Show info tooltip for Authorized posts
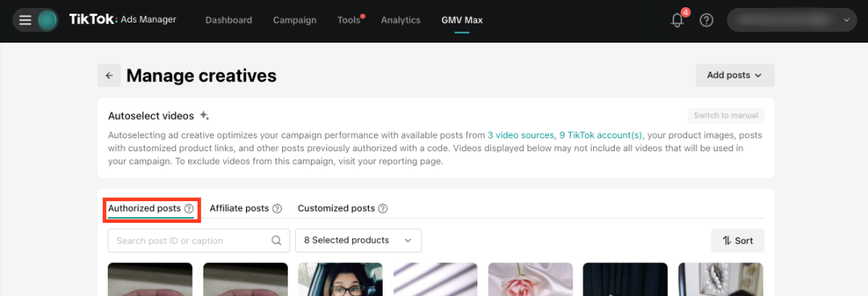 [x=189, y=208]
